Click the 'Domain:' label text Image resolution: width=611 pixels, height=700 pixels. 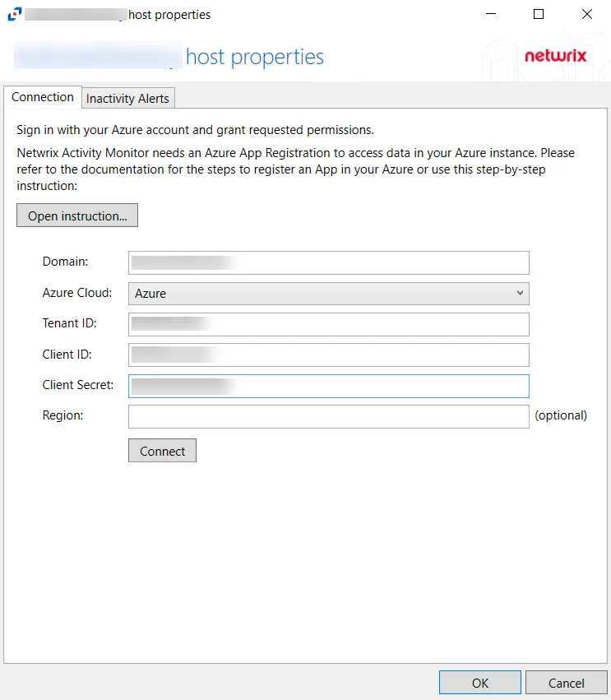click(x=65, y=261)
